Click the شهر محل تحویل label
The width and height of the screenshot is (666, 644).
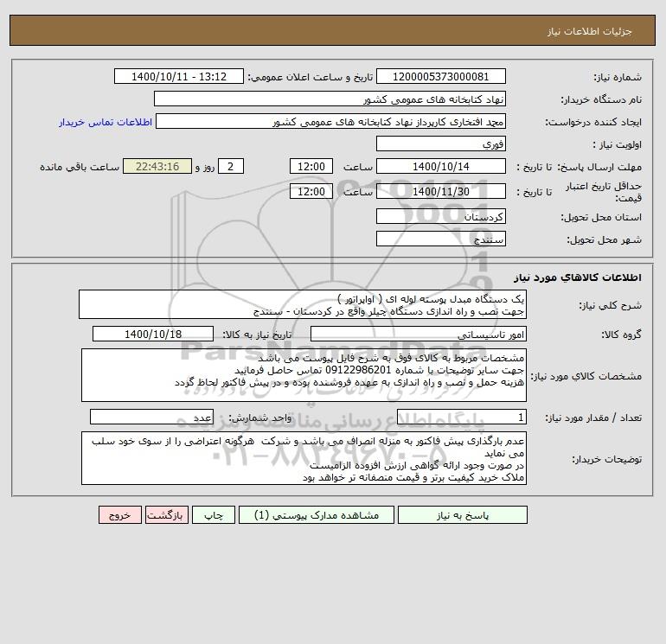(605, 239)
